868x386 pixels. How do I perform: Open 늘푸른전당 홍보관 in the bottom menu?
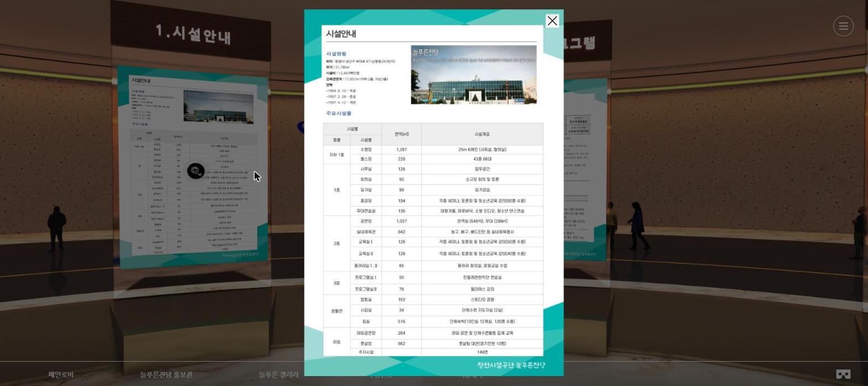pyautogui.click(x=166, y=374)
